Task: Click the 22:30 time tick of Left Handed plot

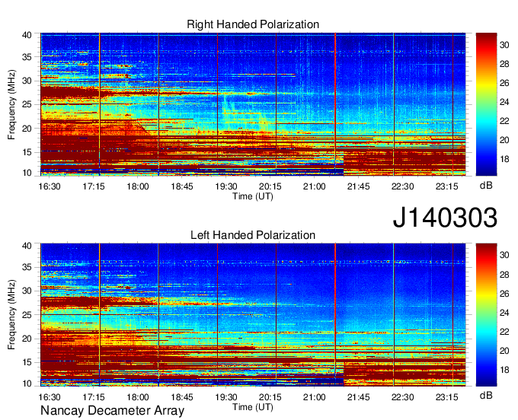Action: [x=402, y=397]
